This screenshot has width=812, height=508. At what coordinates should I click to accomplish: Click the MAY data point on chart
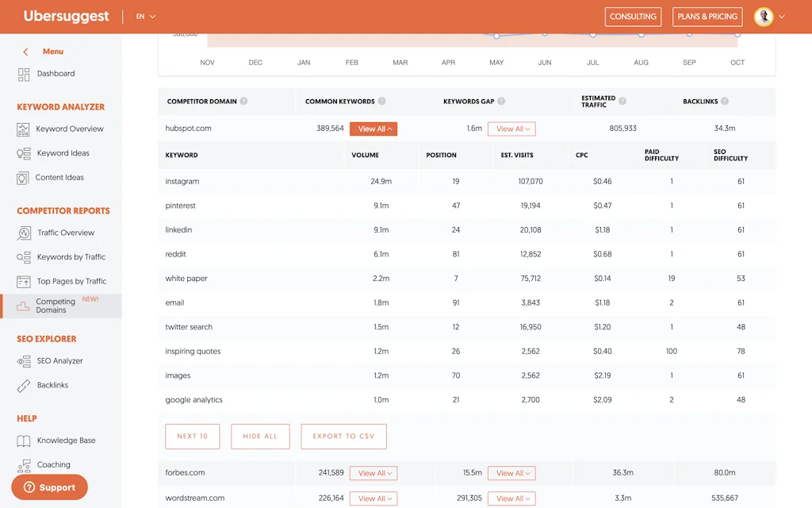click(496, 36)
